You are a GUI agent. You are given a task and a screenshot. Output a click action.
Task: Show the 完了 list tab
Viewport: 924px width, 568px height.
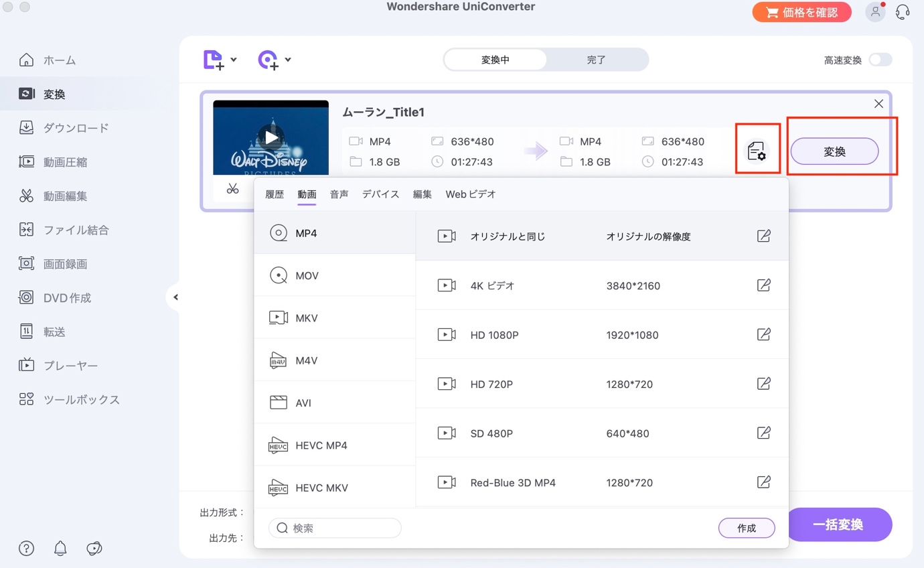coord(596,60)
